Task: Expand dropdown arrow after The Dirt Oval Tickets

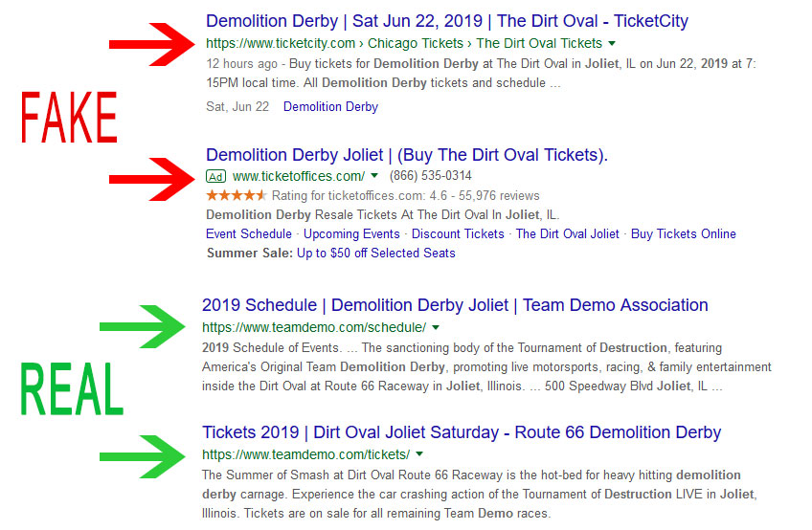Action: [612, 43]
